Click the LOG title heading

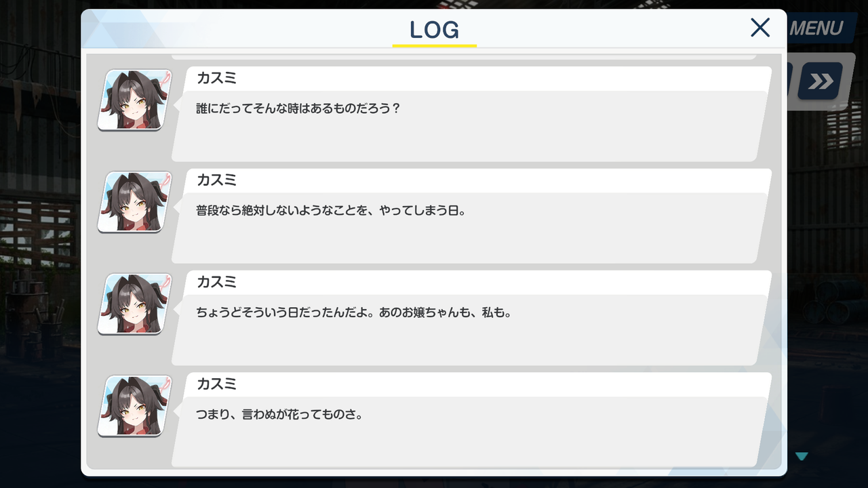[435, 29]
